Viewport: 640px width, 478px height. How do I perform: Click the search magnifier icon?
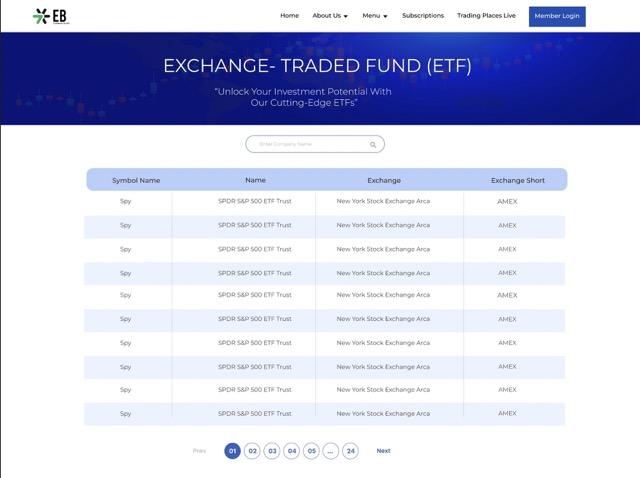[373, 145]
